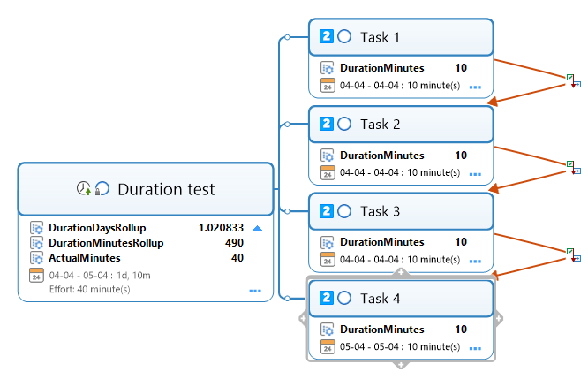Select the Task 3 topic title
The image size is (588, 387).
pos(381,211)
